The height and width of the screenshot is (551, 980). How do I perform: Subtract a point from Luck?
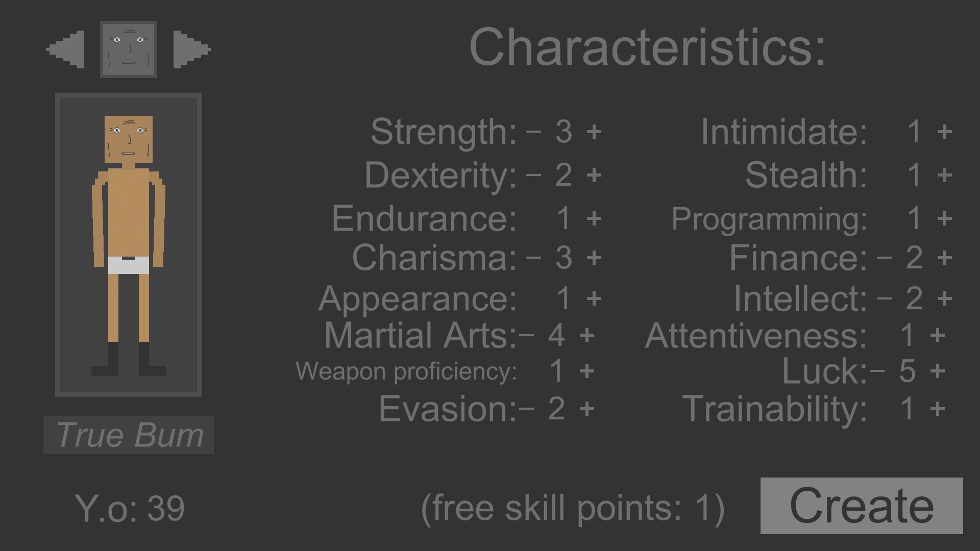pyautogui.click(x=877, y=371)
